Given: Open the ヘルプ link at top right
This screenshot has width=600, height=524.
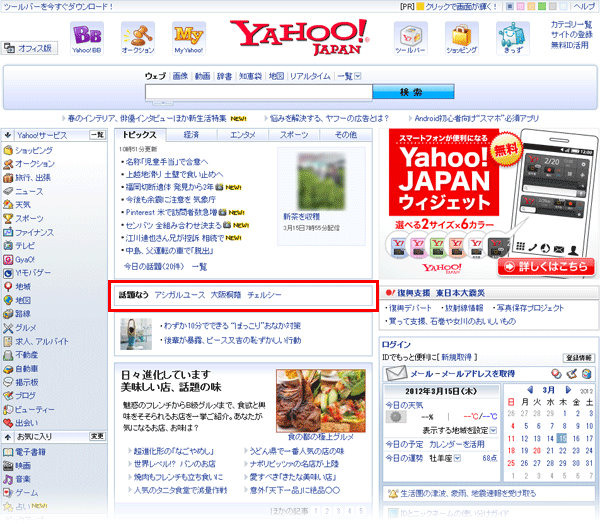Looking at the screenshot, I should [584, 7].
